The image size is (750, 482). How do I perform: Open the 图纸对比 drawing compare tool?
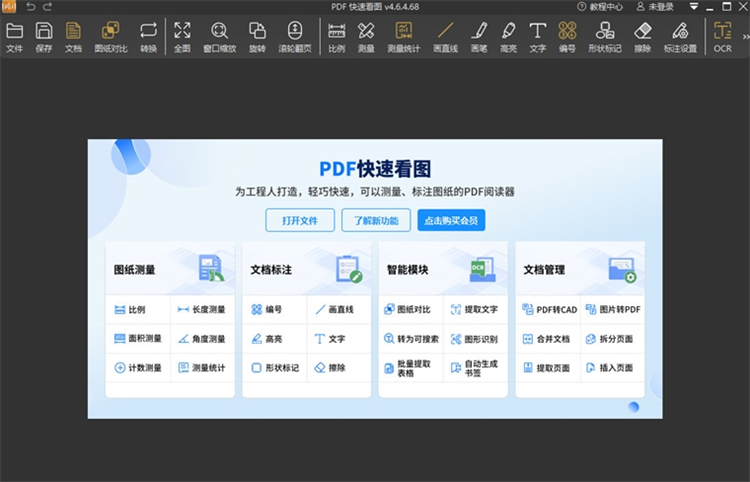point(110,36)
